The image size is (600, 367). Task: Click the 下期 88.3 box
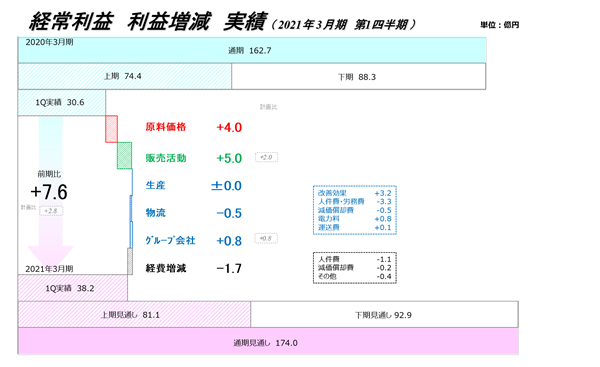click(359, 77)
